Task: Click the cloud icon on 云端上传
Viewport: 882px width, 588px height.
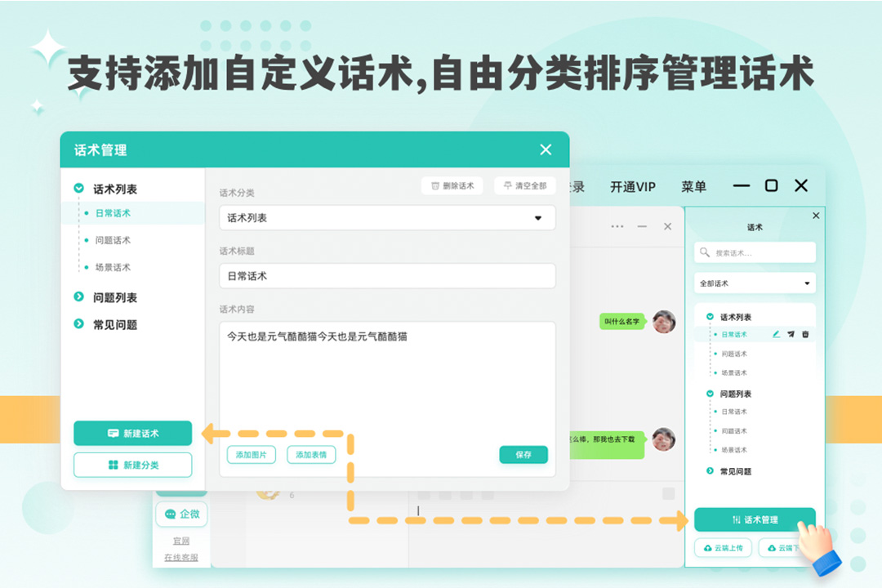Action: tap(708, 547)
